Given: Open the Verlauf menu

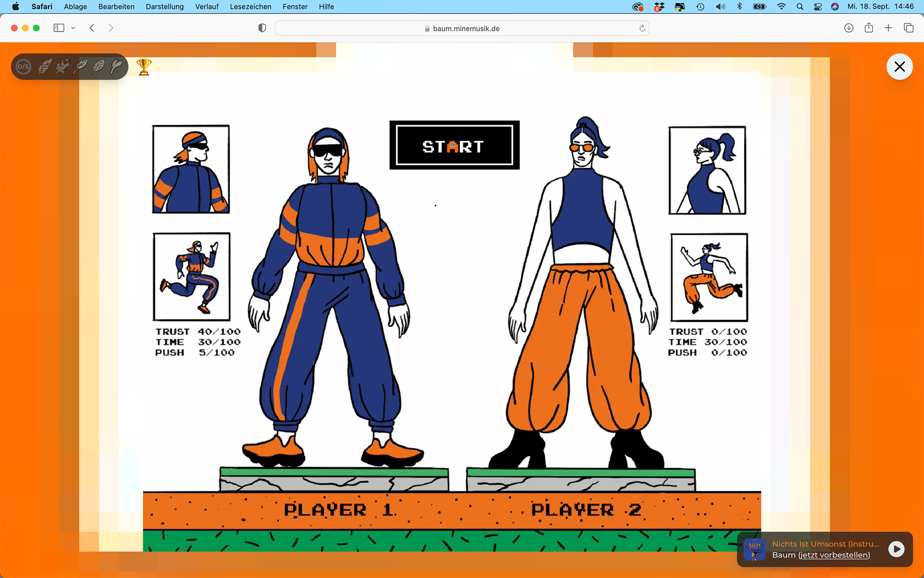Looking at the screenshot, I should (x=206, y=7).
